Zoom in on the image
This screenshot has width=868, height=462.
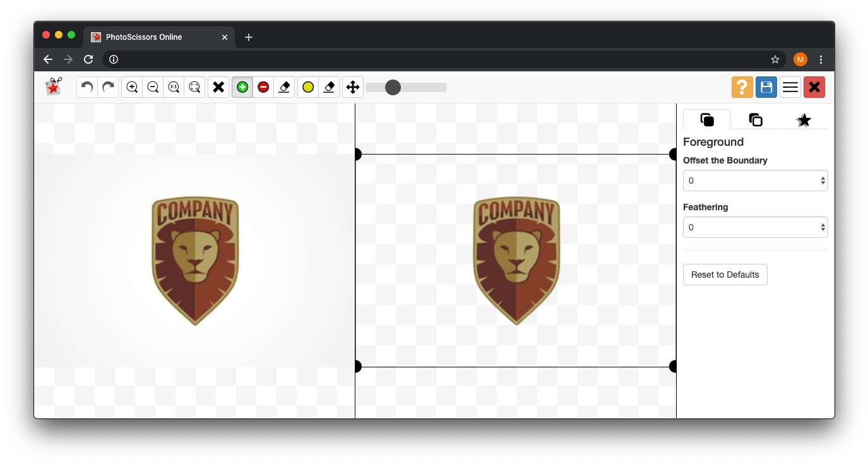(132, 87)
